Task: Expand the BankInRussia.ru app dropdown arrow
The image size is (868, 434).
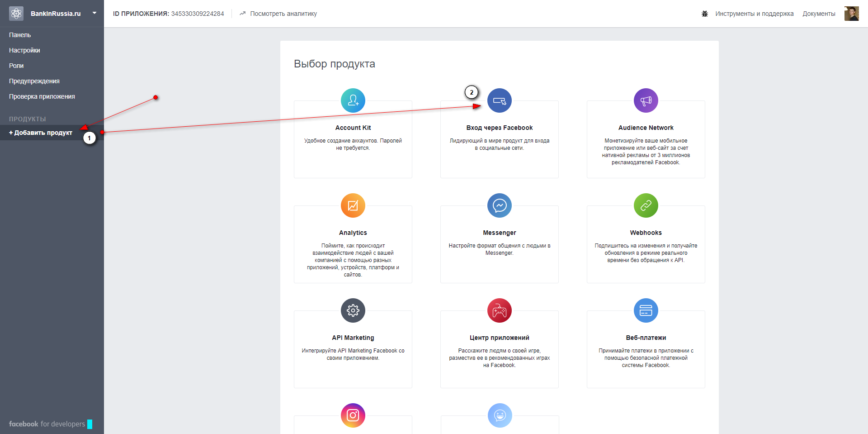Action: (94, 13)
